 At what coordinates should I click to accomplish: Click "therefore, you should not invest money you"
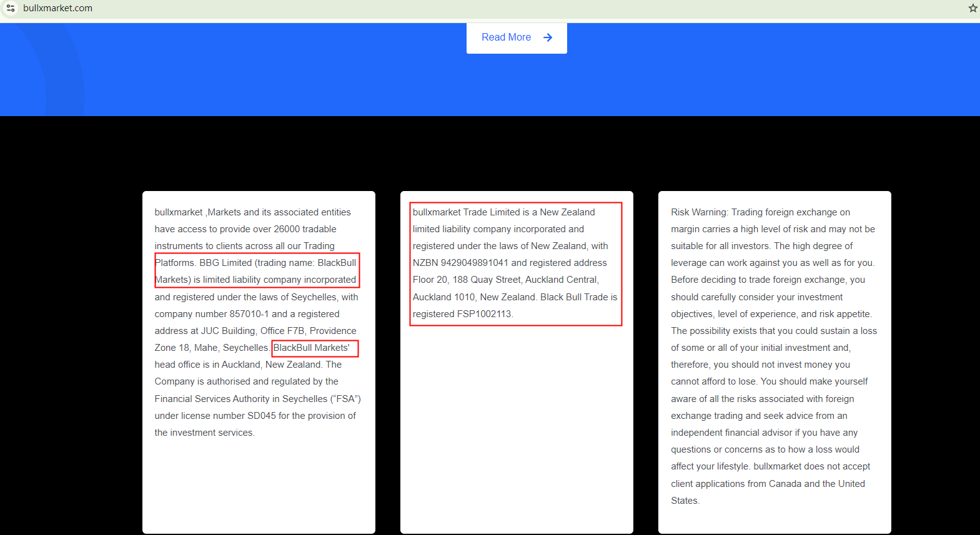click(761, 365)
